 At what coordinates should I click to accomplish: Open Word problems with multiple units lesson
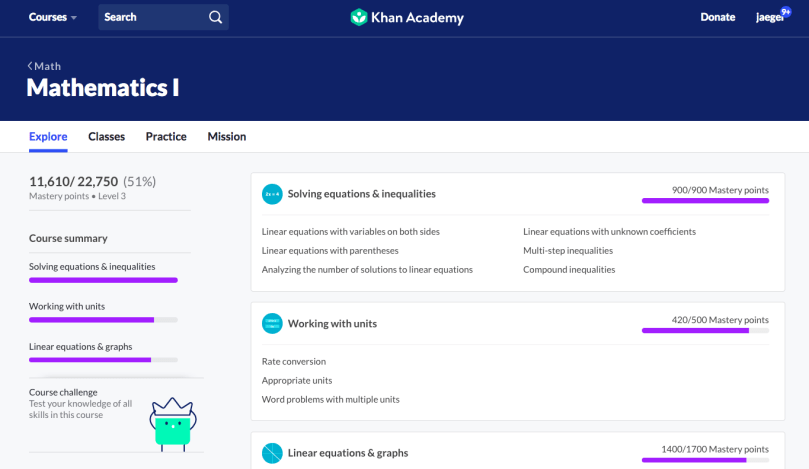330,399
